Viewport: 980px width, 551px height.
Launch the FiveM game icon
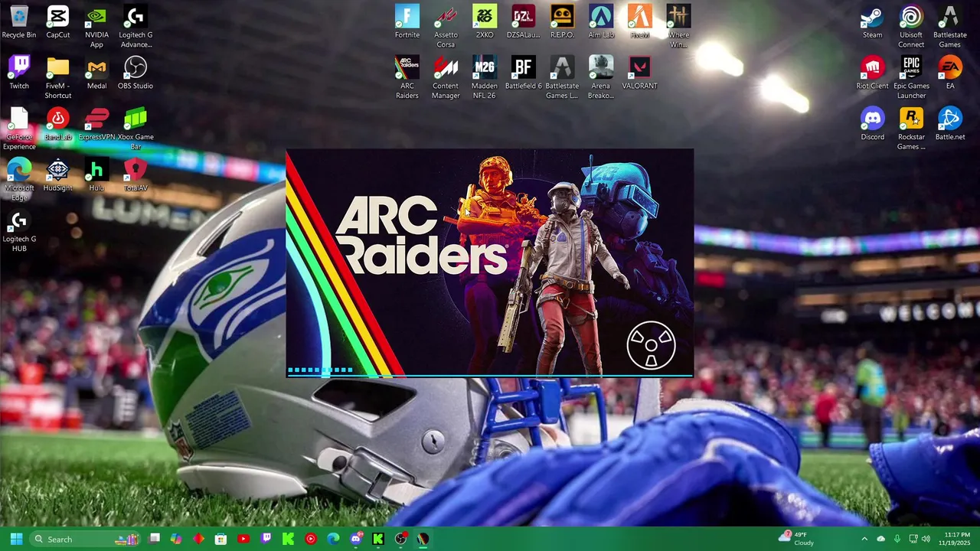tap(639, 22)
